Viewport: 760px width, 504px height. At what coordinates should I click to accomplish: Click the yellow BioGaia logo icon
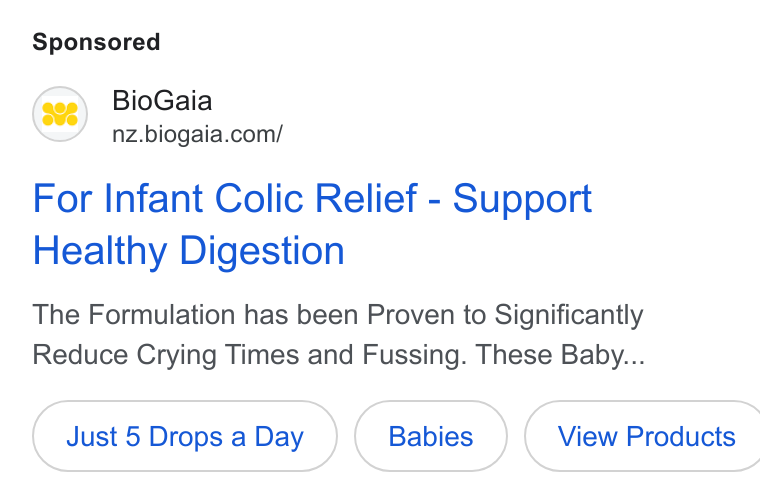coord(60,114)
